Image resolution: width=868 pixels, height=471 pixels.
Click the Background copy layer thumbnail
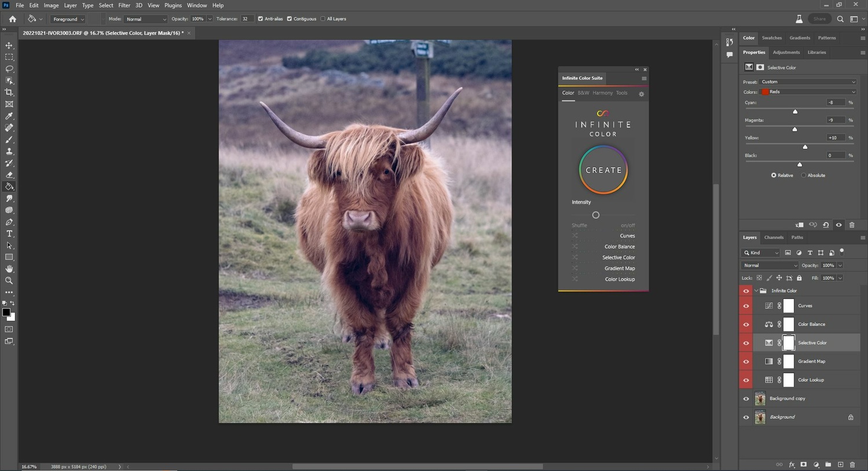[x=760, y=398]
